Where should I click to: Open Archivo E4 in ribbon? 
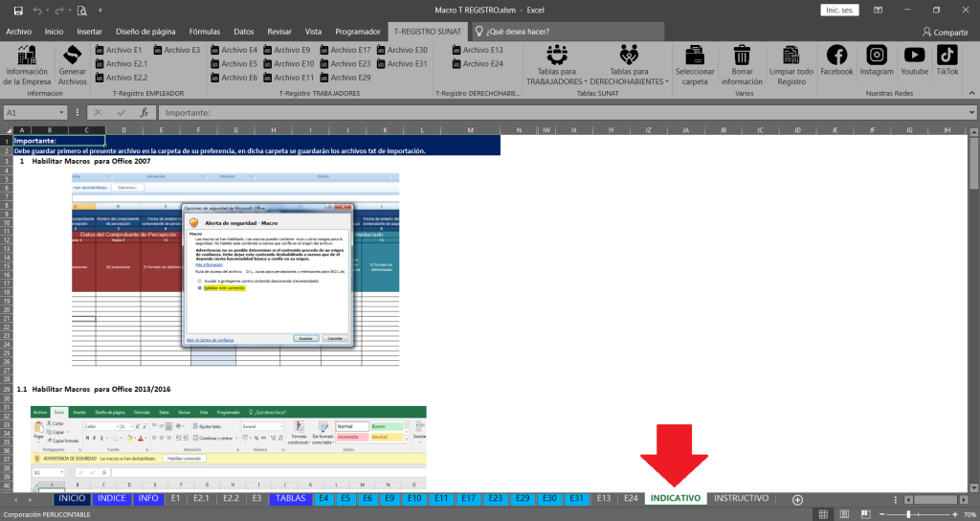coord(234,50)
